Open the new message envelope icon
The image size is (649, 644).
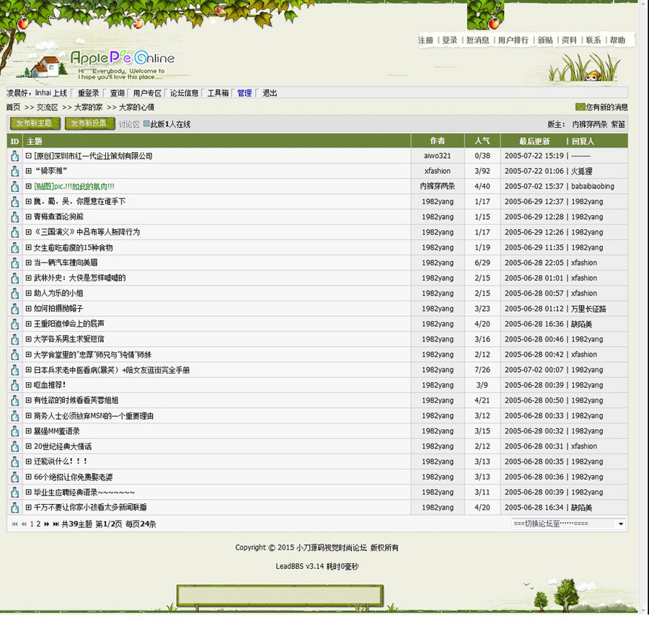(579, 106)
